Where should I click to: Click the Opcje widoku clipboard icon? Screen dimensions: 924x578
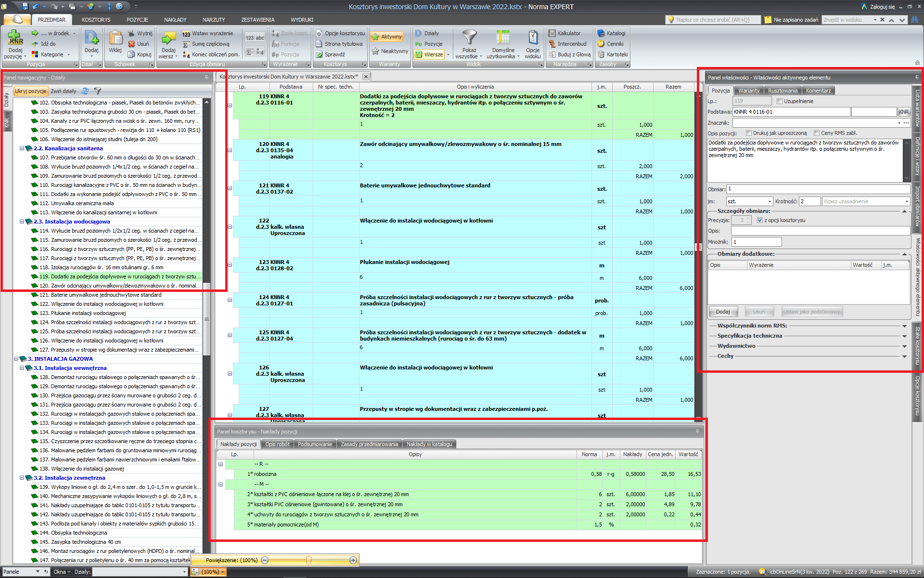click(533, 38)
